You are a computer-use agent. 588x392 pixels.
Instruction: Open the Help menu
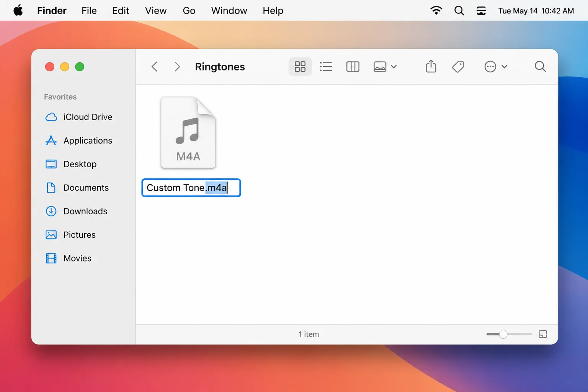pos(273,10)
